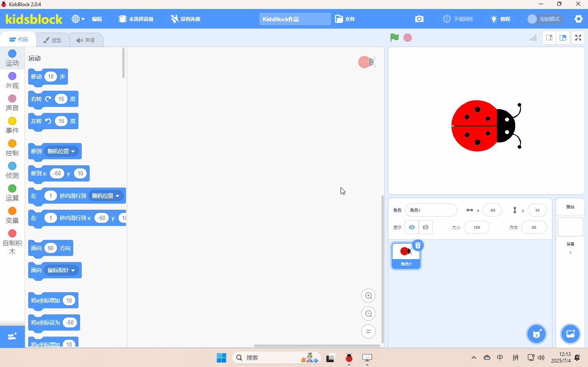
Task: Open the language globe menu
Action: point(78,19)
